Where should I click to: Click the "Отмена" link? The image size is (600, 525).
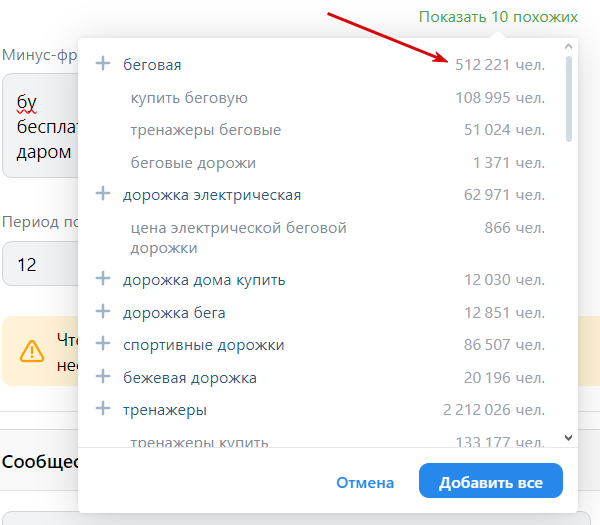point(365,482)
